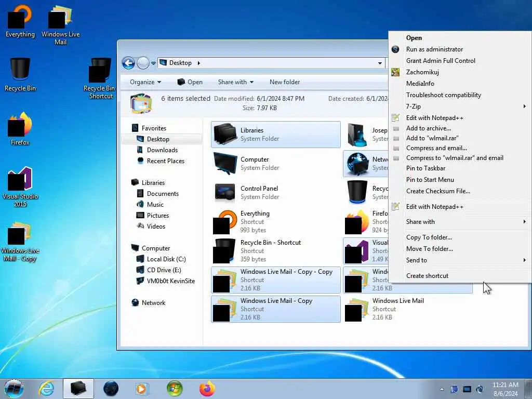Click the Explorer Back arrow button
Screen dimensions: 532x399
click(x=129, y=63)
